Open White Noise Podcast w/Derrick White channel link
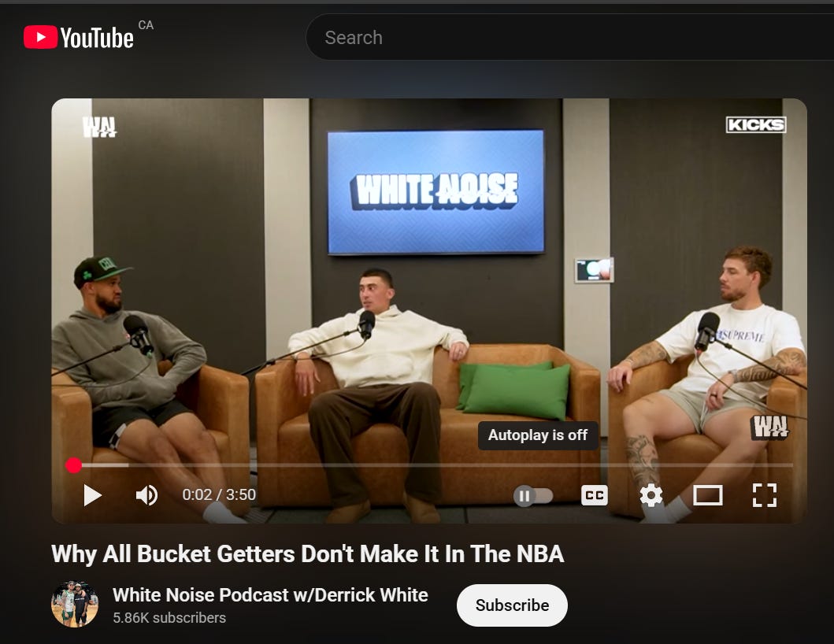 point(270,594)
